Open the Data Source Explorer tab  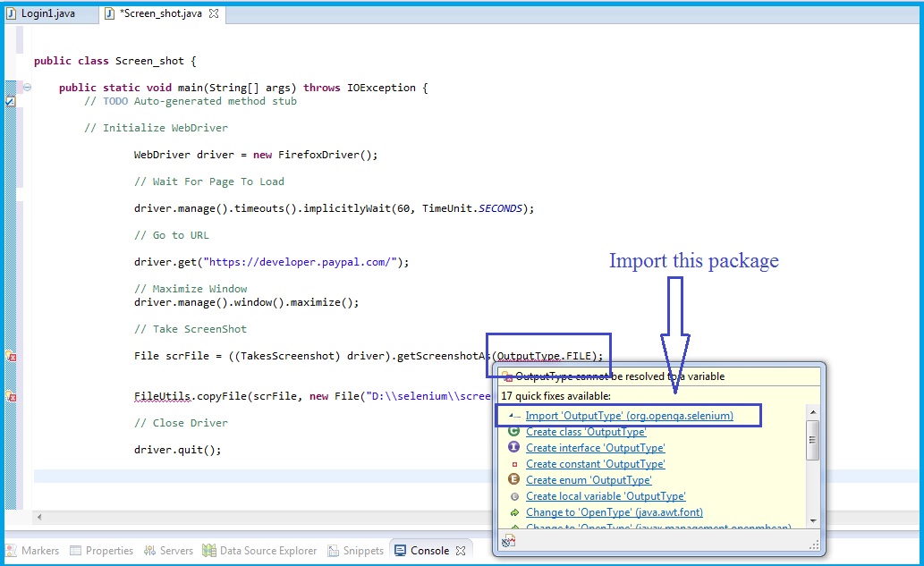[x=259, y=551]
